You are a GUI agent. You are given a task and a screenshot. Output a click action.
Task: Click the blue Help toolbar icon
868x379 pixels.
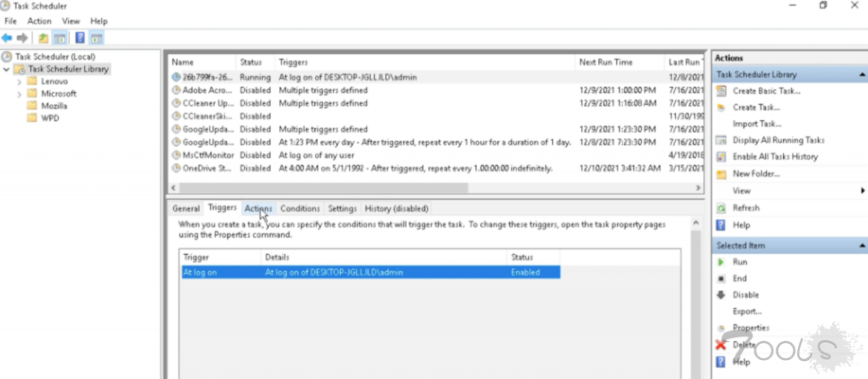click(x=80, y=38)
